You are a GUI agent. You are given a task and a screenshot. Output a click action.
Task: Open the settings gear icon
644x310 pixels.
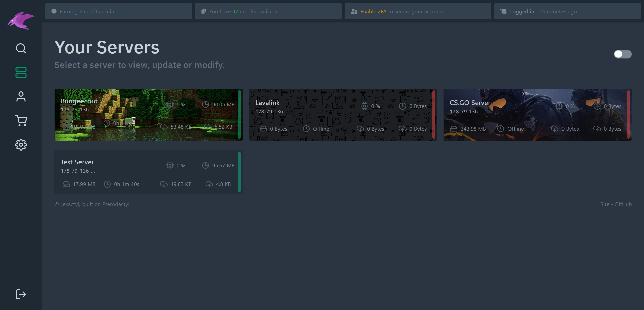pyautogui.click(x=21, y=144)
